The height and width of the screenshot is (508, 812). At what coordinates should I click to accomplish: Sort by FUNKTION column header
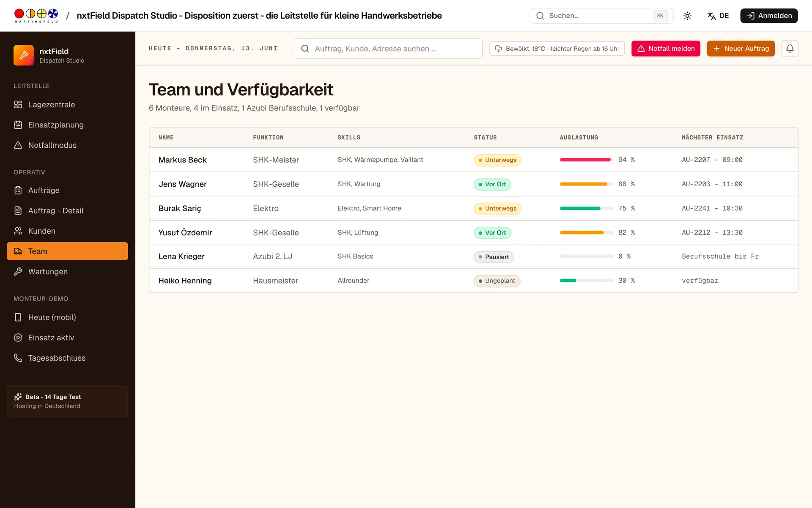[x=268, y=138]
